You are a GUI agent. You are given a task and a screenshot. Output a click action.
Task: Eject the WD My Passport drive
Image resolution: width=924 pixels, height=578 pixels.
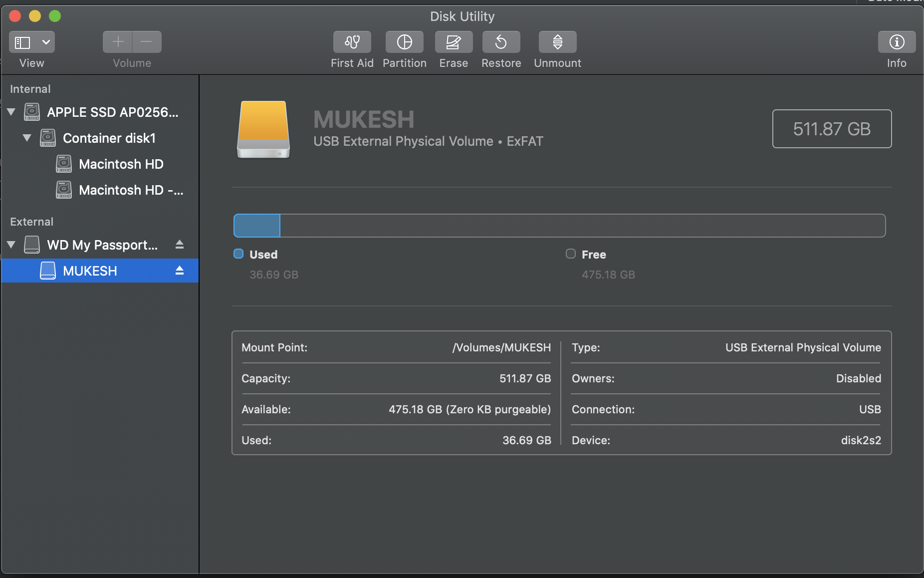[x=180, y=245]
